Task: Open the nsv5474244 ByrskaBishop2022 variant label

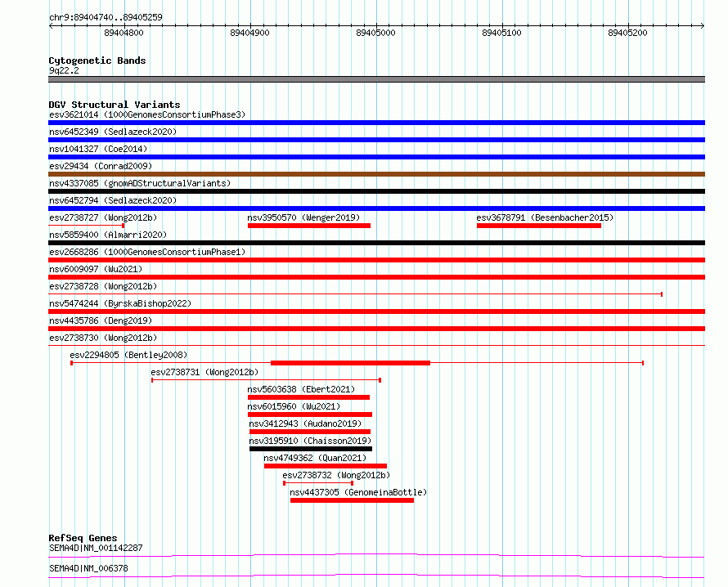Action: click(x=120, y=303)
